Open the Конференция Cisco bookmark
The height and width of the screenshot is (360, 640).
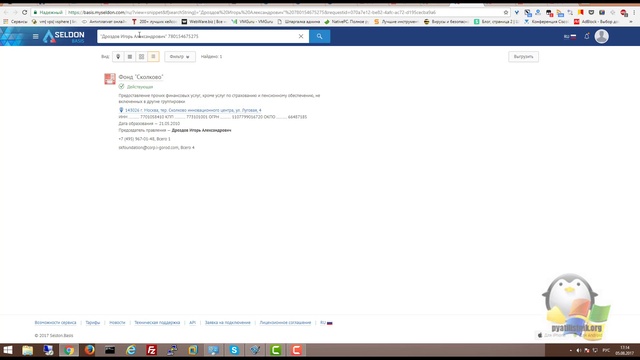(x=547, y=21)
